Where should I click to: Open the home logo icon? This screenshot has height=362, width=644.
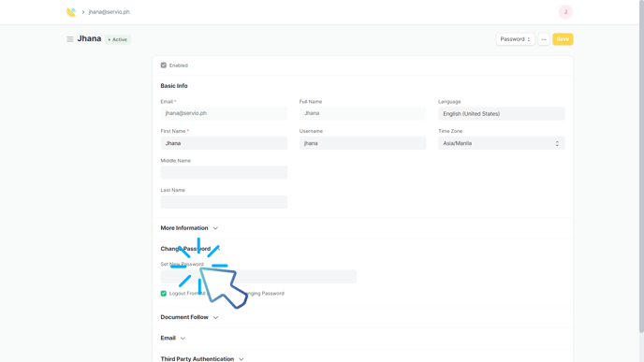pyautogui.click(x=71, y=12)
